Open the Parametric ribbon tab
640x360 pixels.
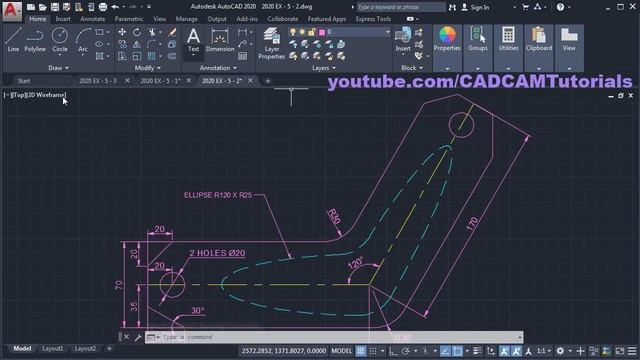(x=129, y=19)
